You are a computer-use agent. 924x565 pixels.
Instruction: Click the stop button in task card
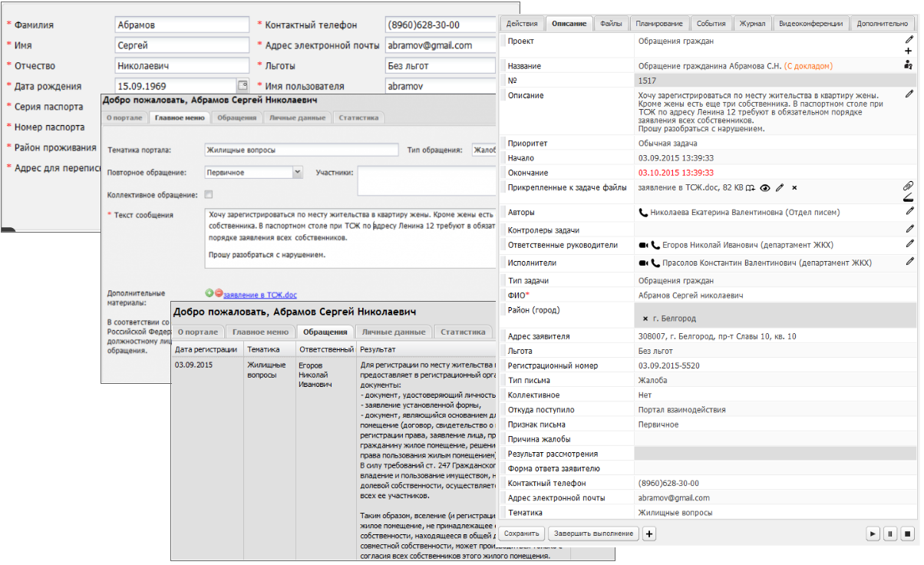coord(907,534)
